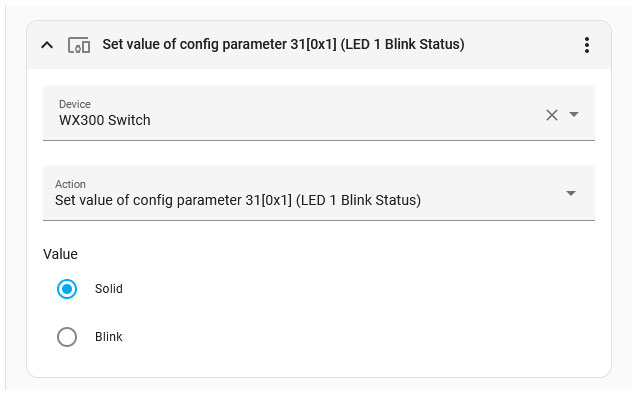
Task: Click the card header title text
Action: [x=283, y=44]
